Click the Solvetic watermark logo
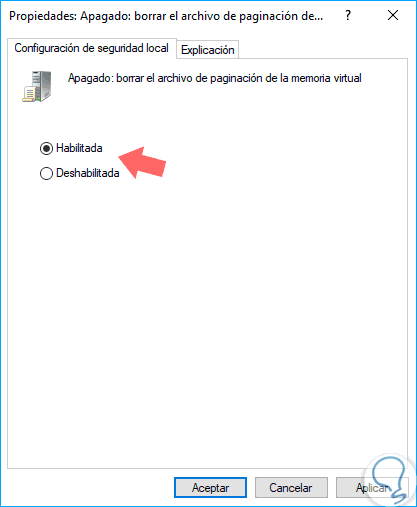Image resolution: width=417 pixels, height=507 pixels. pyautogui.click(x=389, y=479)
